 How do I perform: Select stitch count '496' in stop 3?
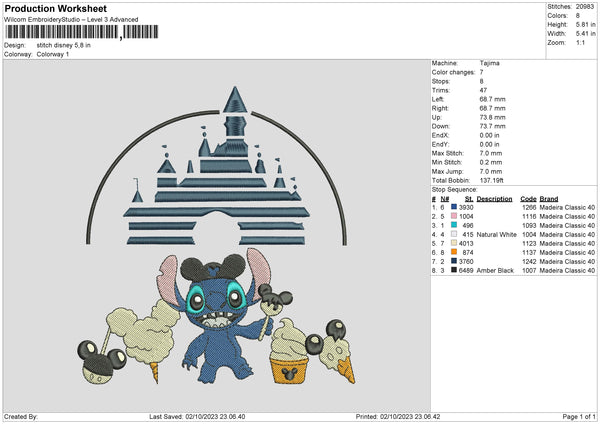tap(468, 225)
